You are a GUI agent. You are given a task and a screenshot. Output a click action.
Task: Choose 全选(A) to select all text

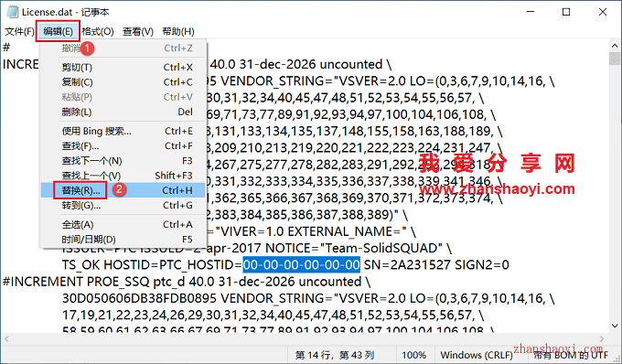coord(123,224)
